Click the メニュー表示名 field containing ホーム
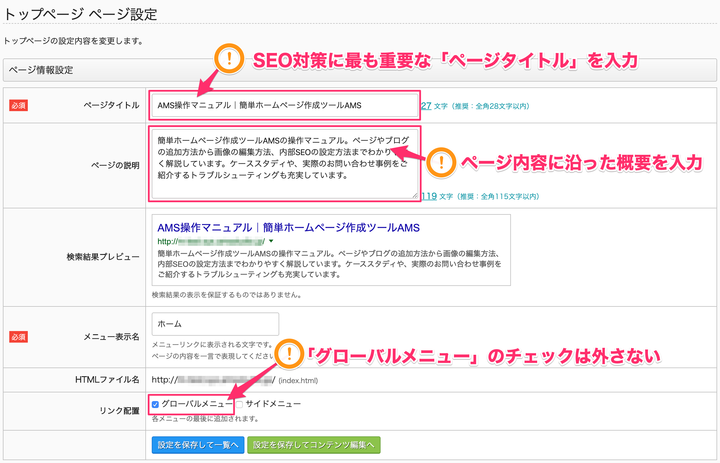Viewport: 720px width, 463px height. coord(215,324)
